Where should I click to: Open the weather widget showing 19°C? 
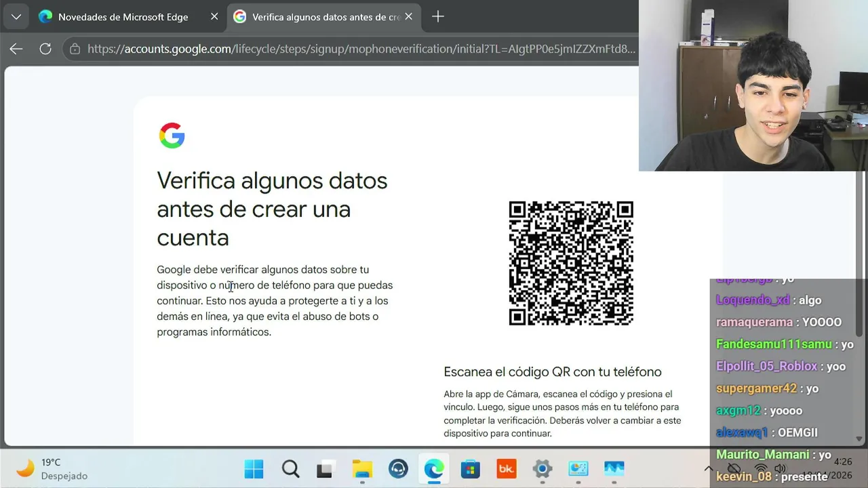53,469
